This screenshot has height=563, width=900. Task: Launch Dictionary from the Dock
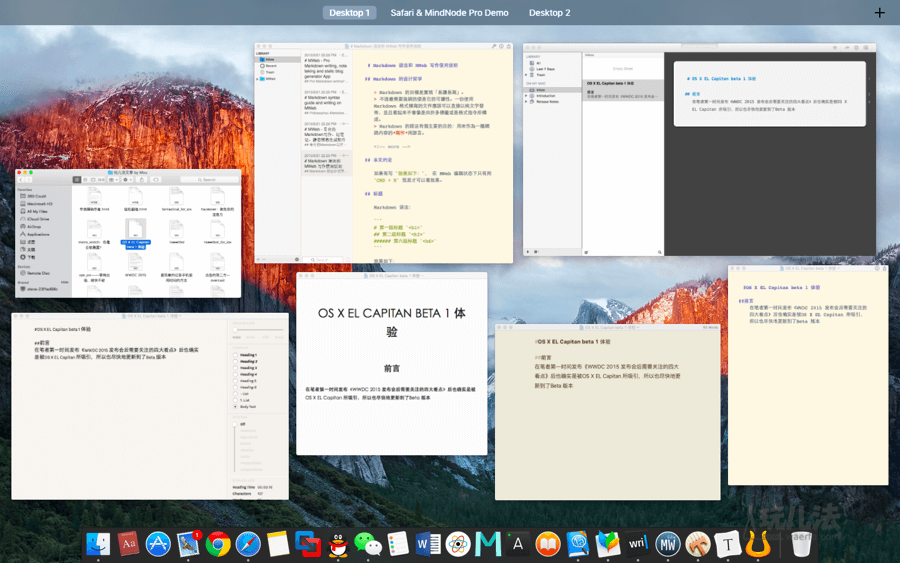click(x=128, y=544)
